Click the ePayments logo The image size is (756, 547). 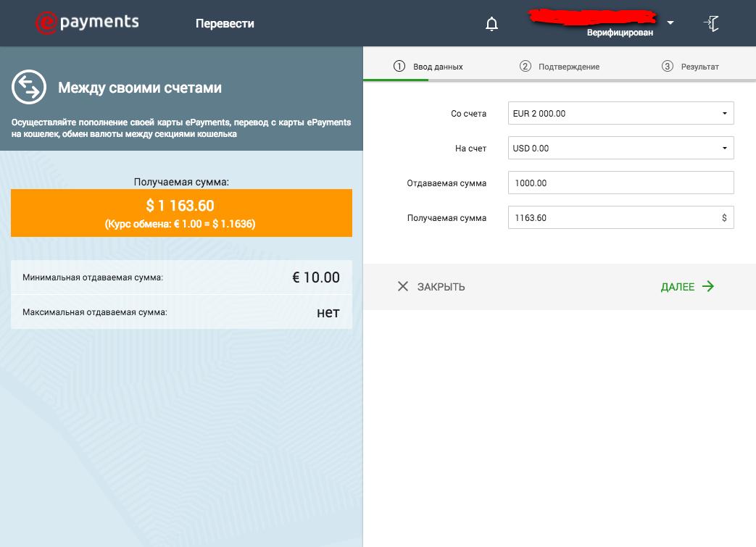pyautogui.click(x=87, y=22)
